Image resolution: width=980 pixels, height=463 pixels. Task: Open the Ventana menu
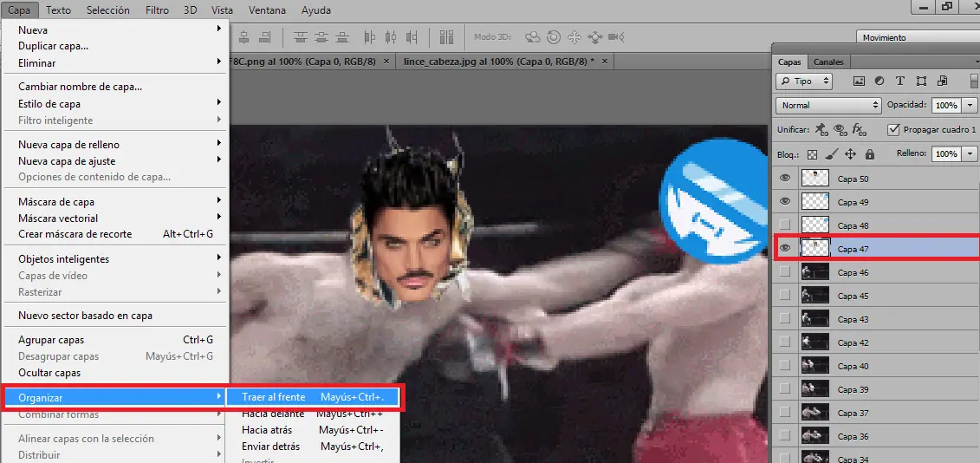[267, 10]
